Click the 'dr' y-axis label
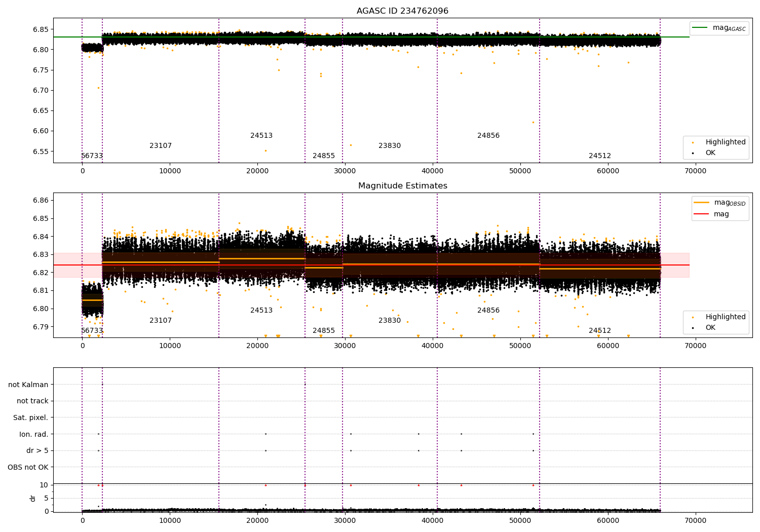The image size is (760, 532). pyautogui.click(x=33, y=498)
